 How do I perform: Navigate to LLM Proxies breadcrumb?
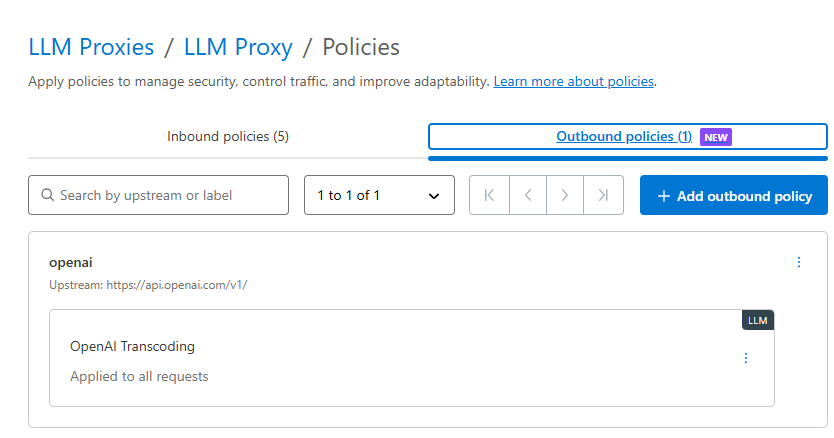(91, 47)
